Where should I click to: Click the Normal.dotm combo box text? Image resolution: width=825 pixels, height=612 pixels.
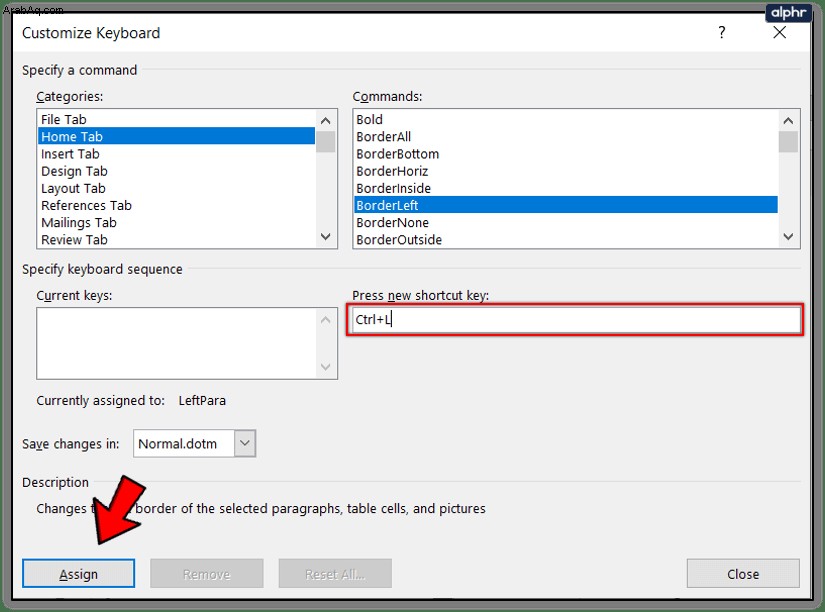(x=177, y=444)
